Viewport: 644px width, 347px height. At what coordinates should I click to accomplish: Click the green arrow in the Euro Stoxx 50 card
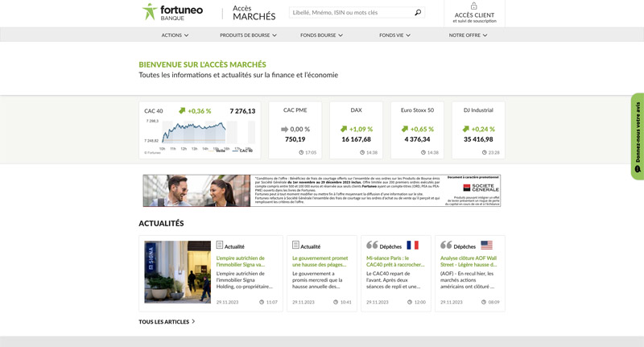(405, 129)
